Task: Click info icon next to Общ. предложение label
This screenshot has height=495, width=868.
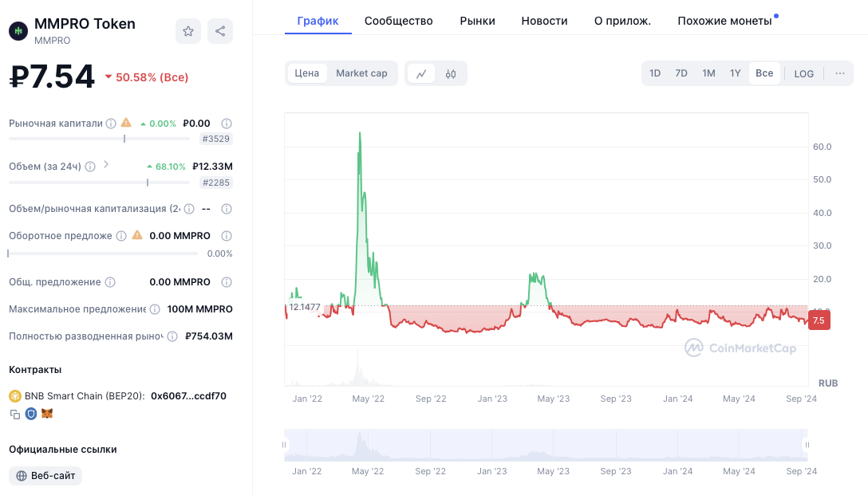Action: pos(110,282)
